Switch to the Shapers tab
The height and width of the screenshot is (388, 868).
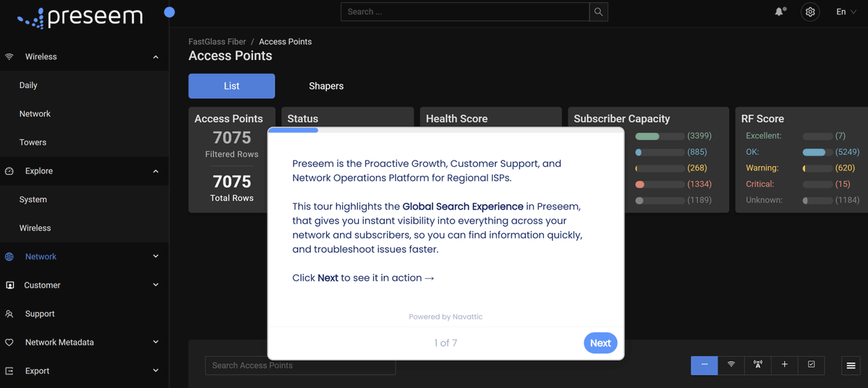[x=326, y=86]
